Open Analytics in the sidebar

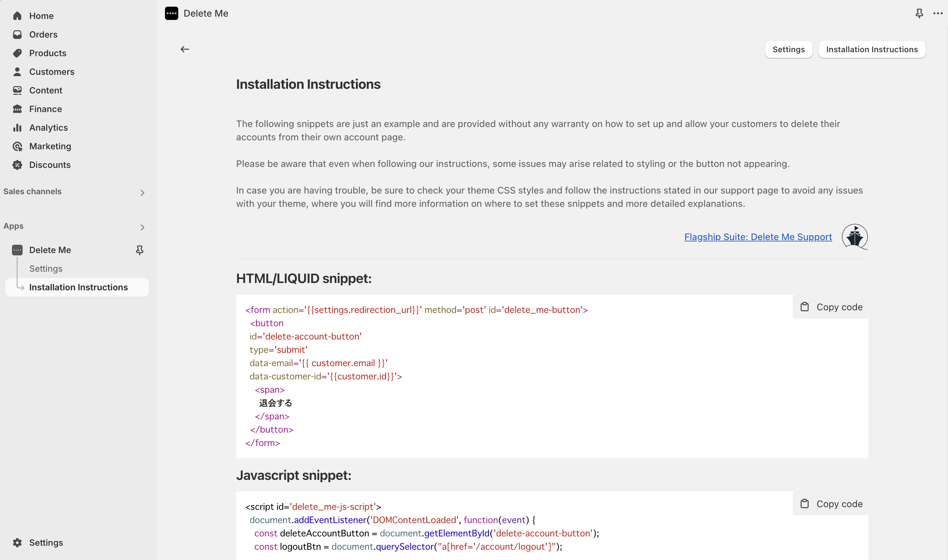click(x=49, y=128)
